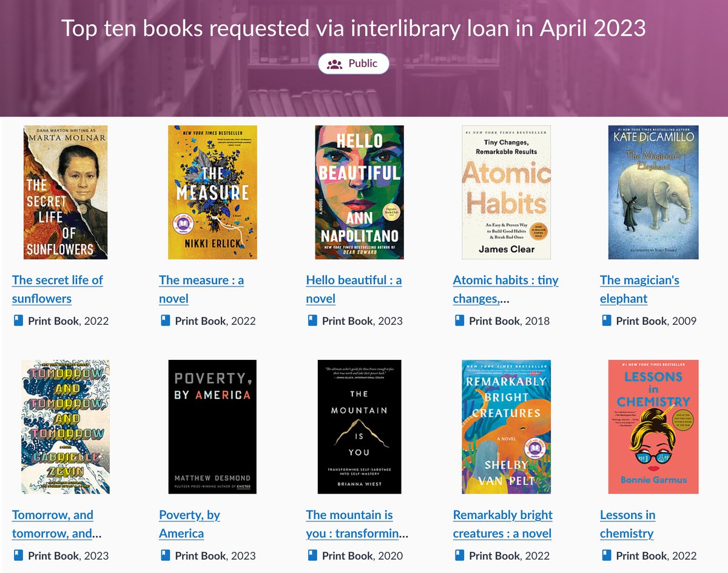Click the 'Print Book, 2018' text under Atomic habits
The image size is (728, 573).
coord(509,321)
